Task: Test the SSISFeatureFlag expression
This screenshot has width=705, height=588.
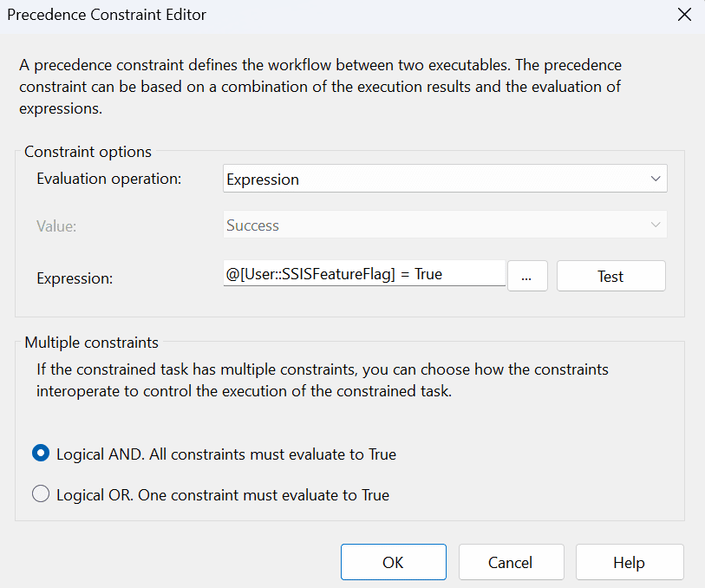Action: 611,276
